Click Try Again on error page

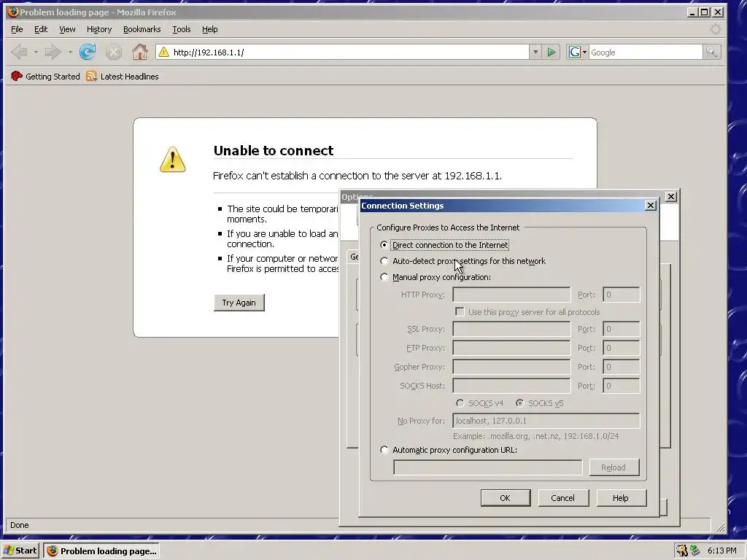[239, 303]
